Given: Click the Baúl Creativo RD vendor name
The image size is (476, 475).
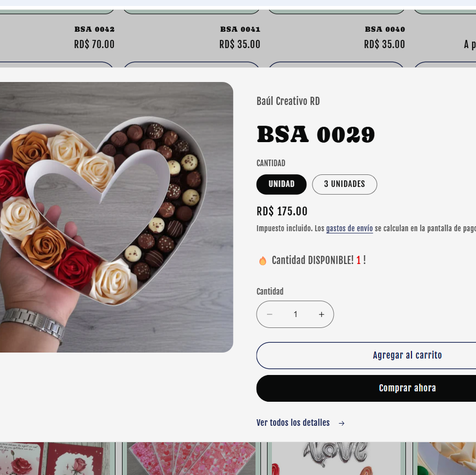Looking at the screenshot, I should click(288, 101).
